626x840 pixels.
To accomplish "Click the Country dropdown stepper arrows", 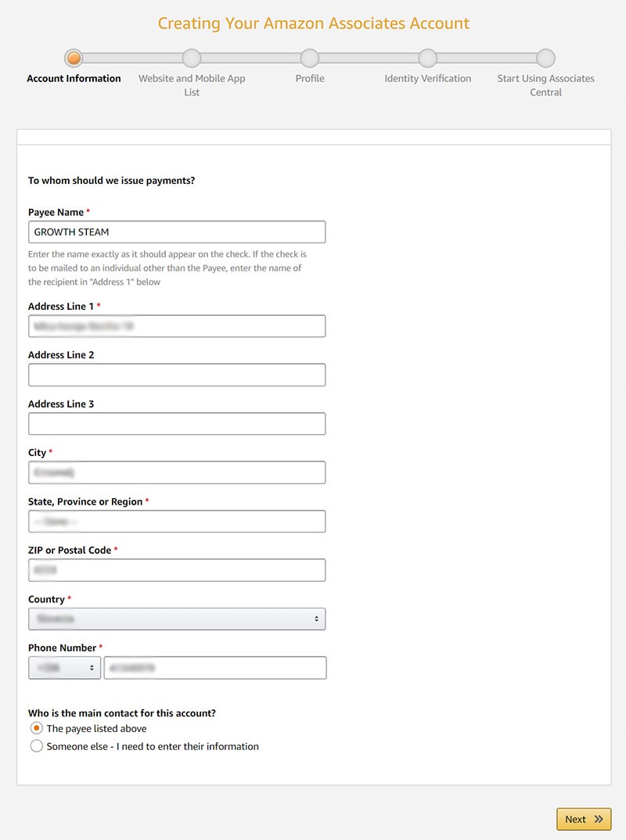I will 318,619.
